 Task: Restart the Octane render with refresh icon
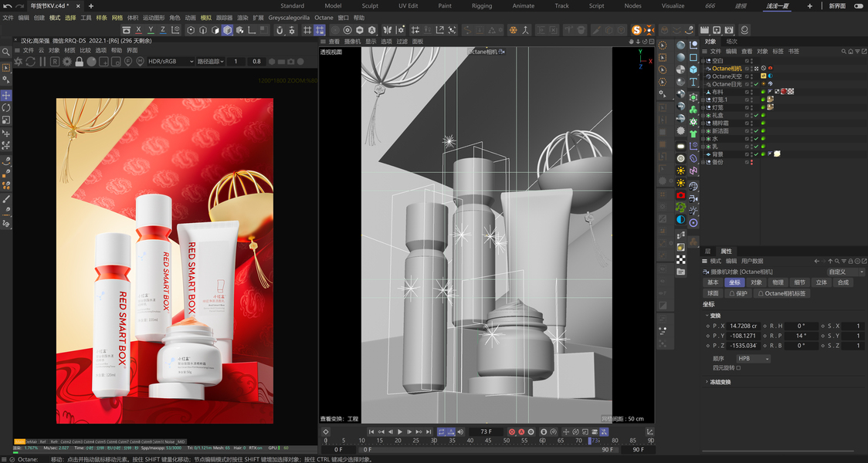click(30, 62)
